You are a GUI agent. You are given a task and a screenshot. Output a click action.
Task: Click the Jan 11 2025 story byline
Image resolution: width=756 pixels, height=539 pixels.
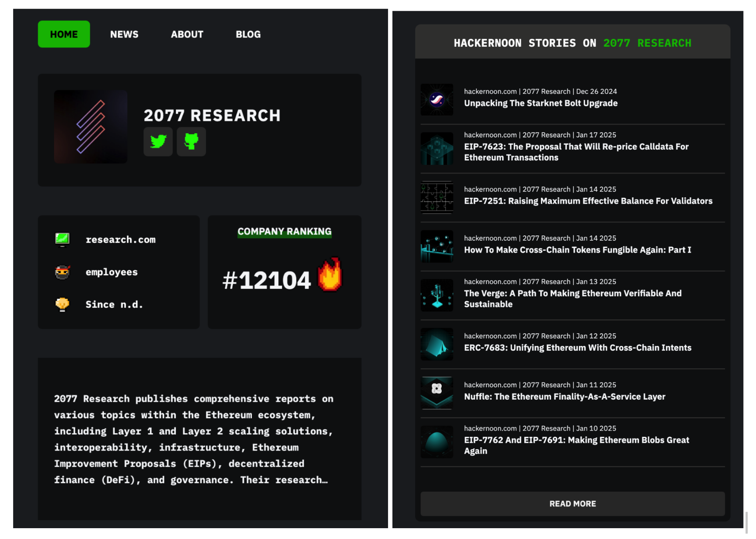(x=540, y=385)
